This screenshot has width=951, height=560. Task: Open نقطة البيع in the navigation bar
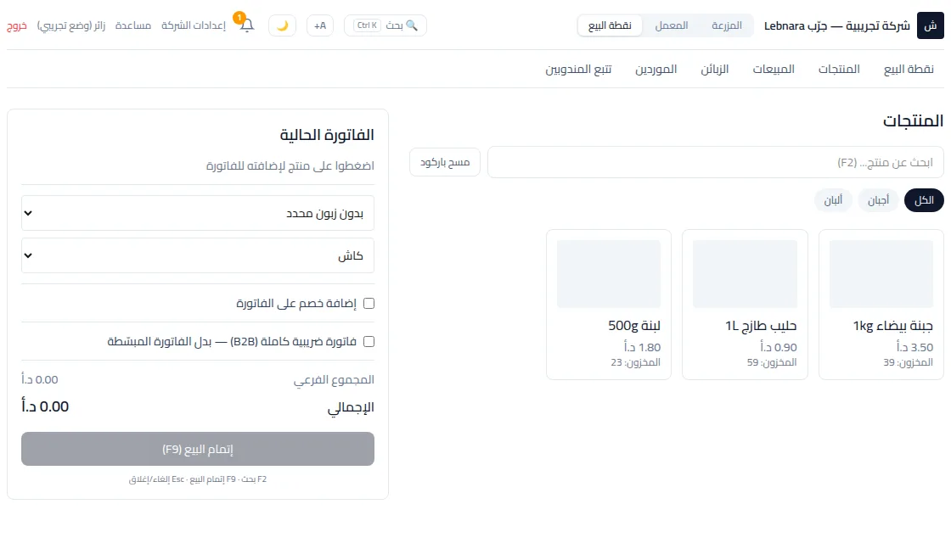[909, 69]
